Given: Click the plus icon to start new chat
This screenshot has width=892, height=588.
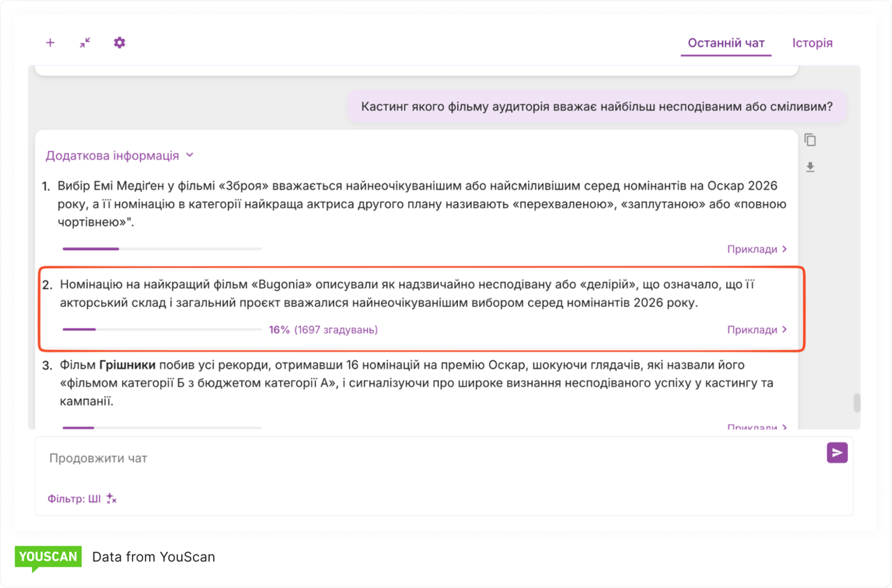Looking at the screenshot, I should pyautogui.click(x=50, y=42).
